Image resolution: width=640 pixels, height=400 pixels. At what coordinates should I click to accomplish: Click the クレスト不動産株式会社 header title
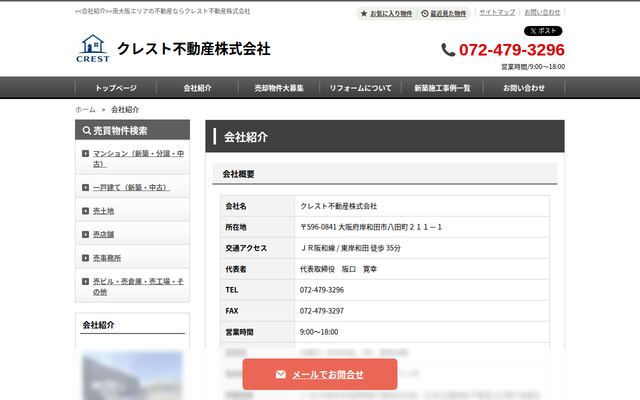pyautogui.click(x=193, y=49)
